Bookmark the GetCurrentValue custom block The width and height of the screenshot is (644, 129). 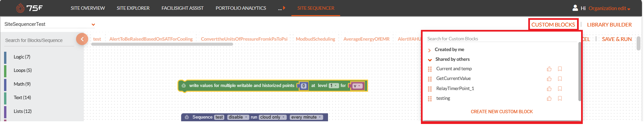point(560,79)
